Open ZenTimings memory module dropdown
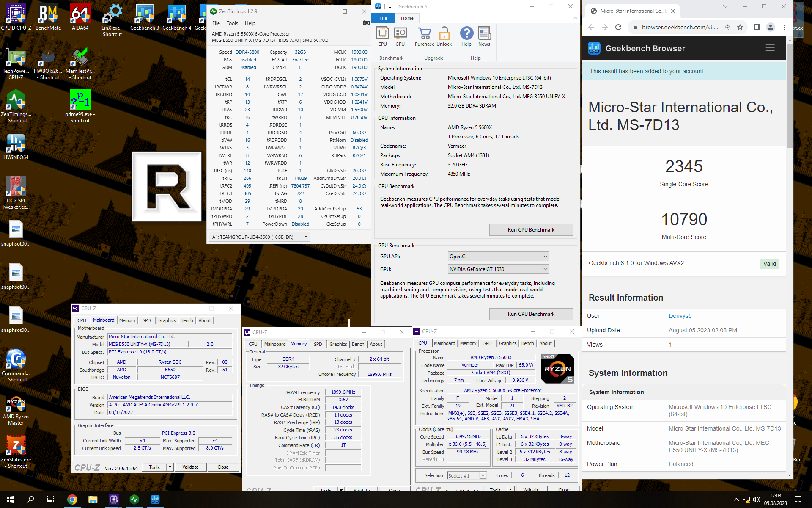 pos(260,237)
